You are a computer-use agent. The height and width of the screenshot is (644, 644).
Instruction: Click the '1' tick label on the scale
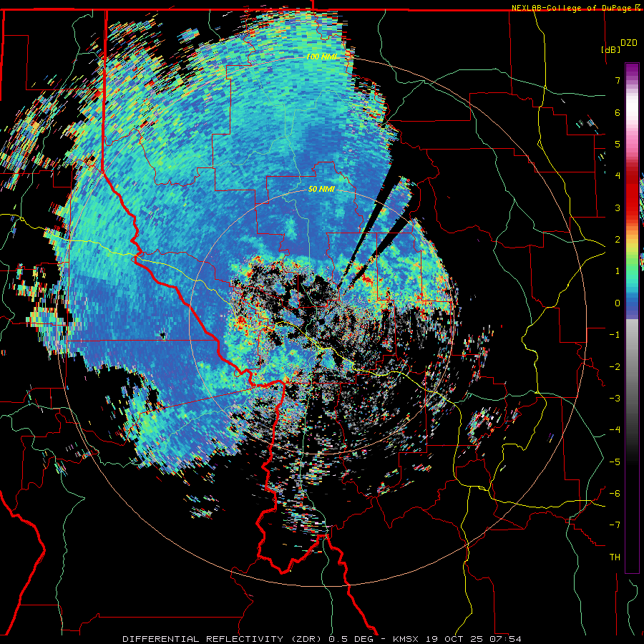[618, 271]
